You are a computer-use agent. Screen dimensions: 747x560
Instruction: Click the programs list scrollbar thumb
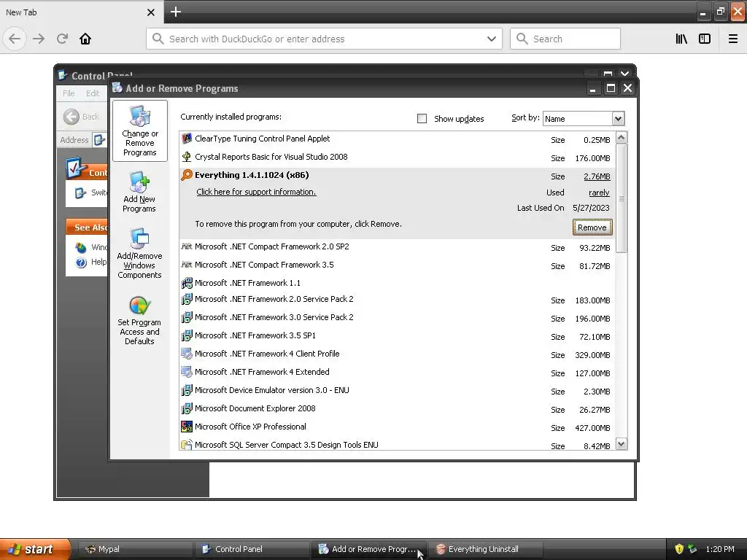pyautogui.click(x=622, y=198)
